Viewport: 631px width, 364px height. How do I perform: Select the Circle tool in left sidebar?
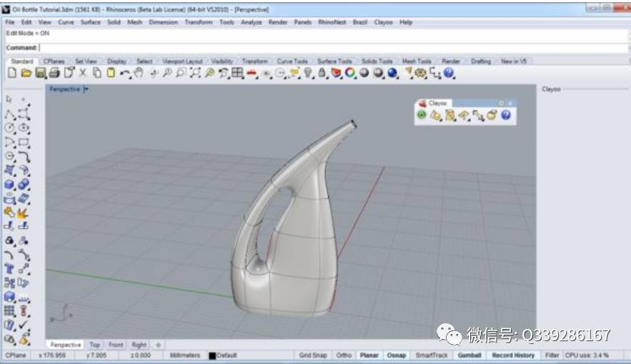tap(10, 128)
